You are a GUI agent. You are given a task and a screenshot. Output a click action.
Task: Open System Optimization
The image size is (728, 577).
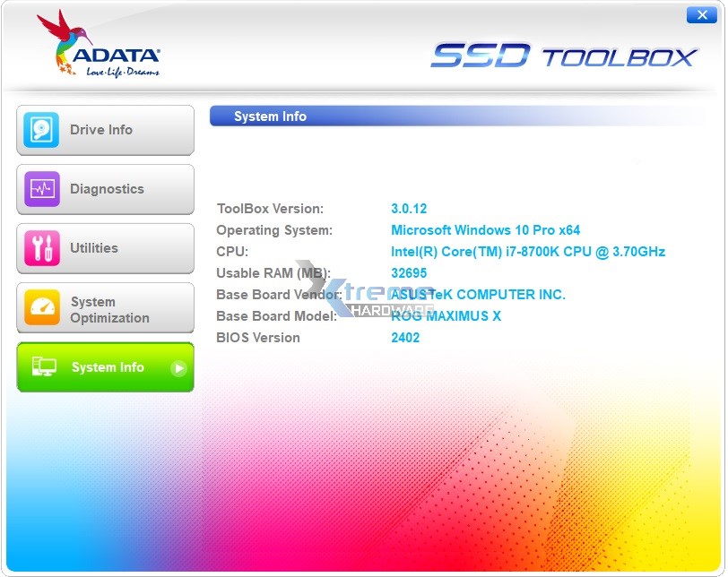(105, 307)
